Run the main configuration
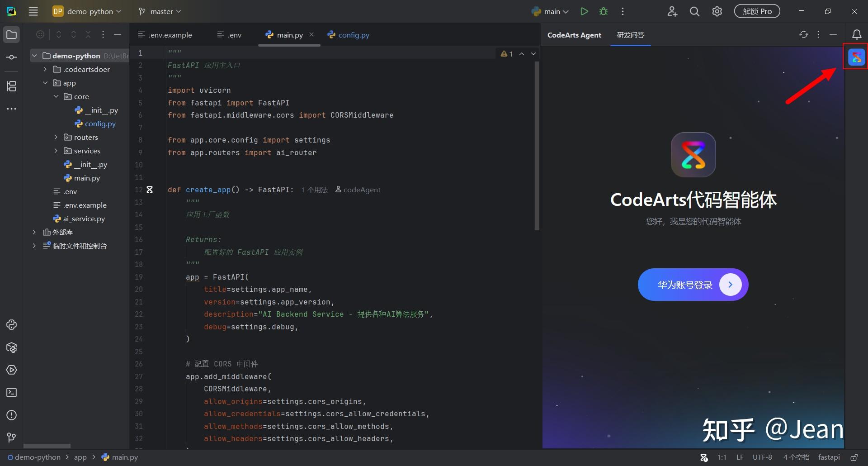Viewport: 868px width, 466px height. (584, 11)
